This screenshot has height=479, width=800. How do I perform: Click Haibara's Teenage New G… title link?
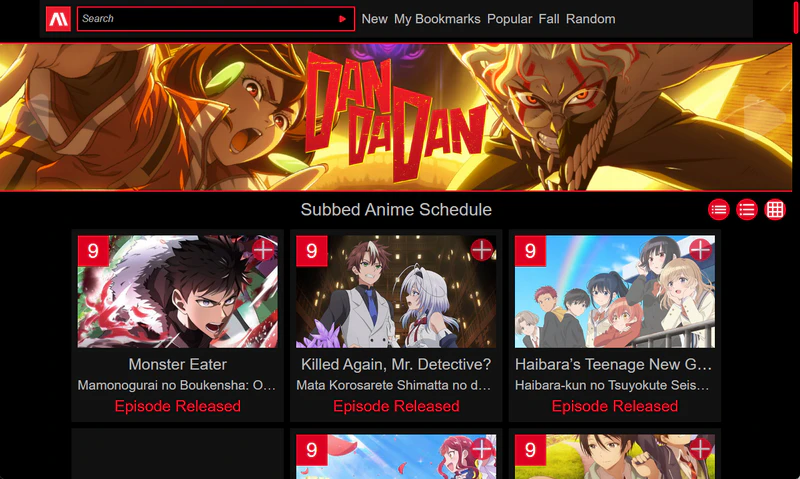(614, 364)
